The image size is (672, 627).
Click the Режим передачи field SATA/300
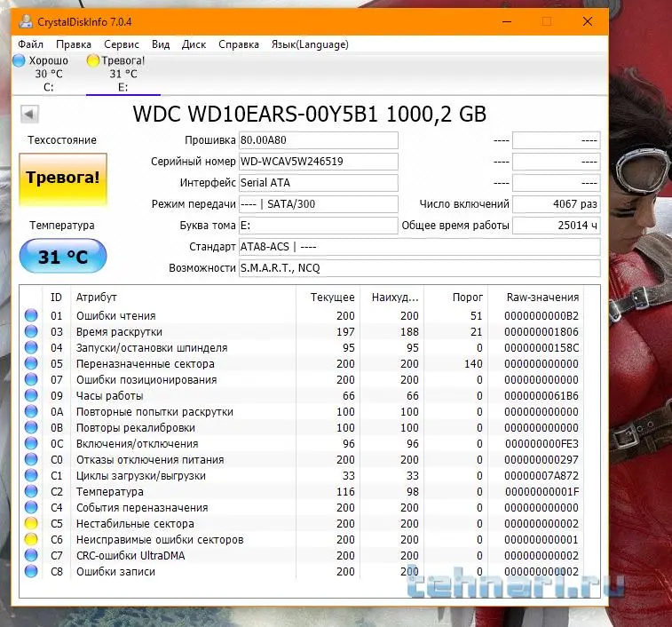click(318, 204)
